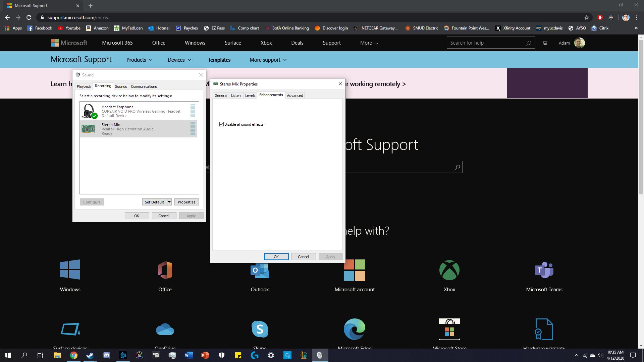Open the Hardware warranty icon
Viewport: 644px width, 362px height.
tap(544, 329)
